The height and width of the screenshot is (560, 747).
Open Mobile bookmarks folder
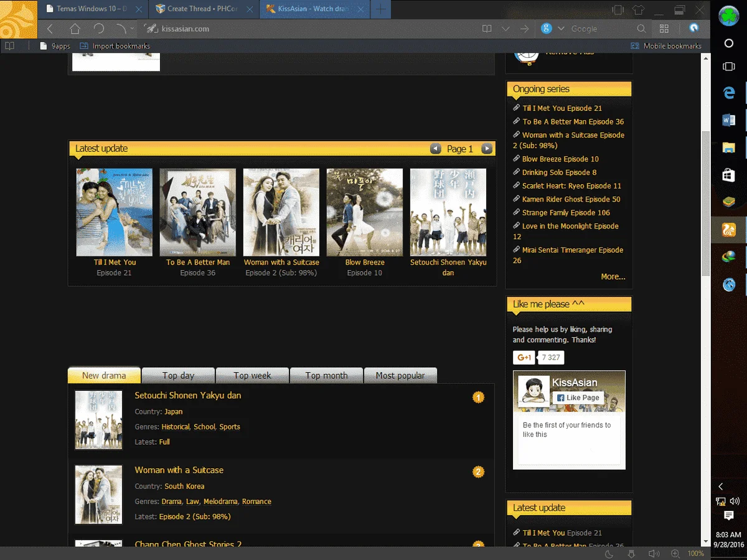(x=666, y=46)
